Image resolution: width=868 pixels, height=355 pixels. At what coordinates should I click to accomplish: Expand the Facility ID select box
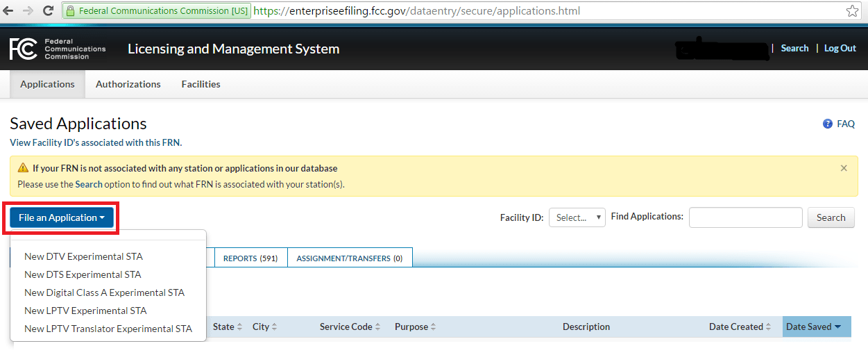tap(577, 217)
